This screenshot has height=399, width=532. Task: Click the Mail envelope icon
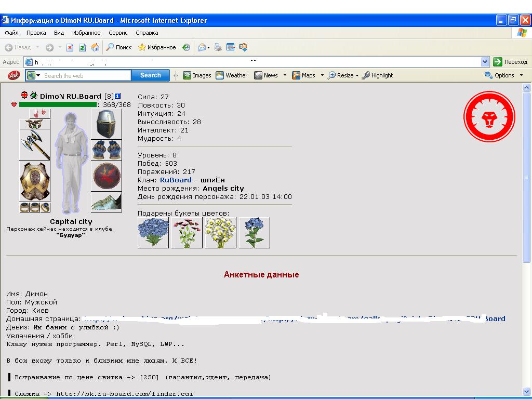click(x=202, y=47)
